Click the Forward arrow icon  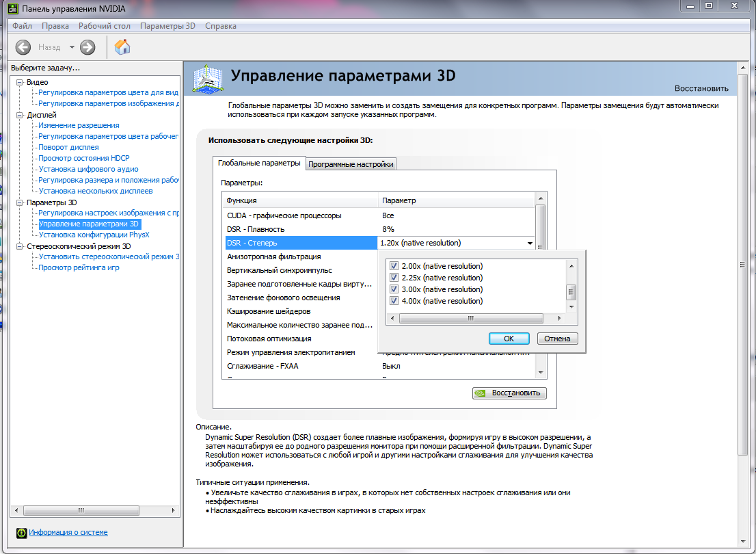pos(87,47)
